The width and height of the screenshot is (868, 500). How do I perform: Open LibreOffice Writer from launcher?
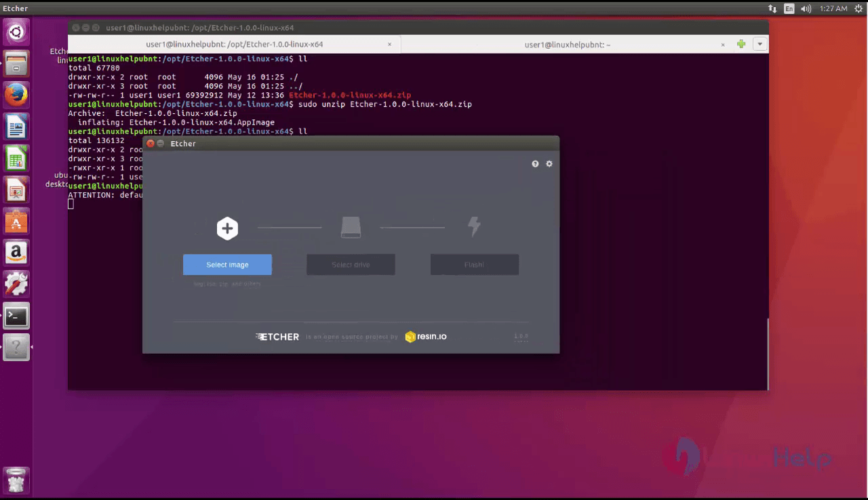[x=16, y=127]
